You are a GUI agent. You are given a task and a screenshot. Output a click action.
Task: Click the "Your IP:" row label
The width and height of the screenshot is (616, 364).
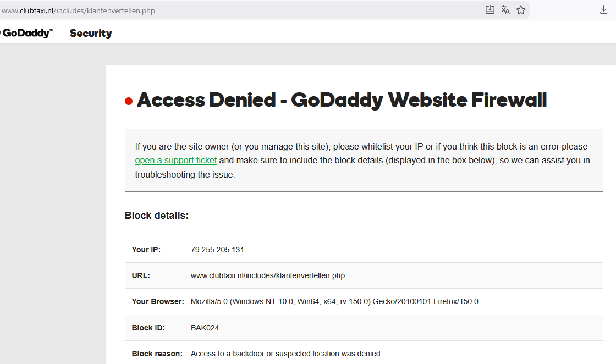[x=146, y=250]
